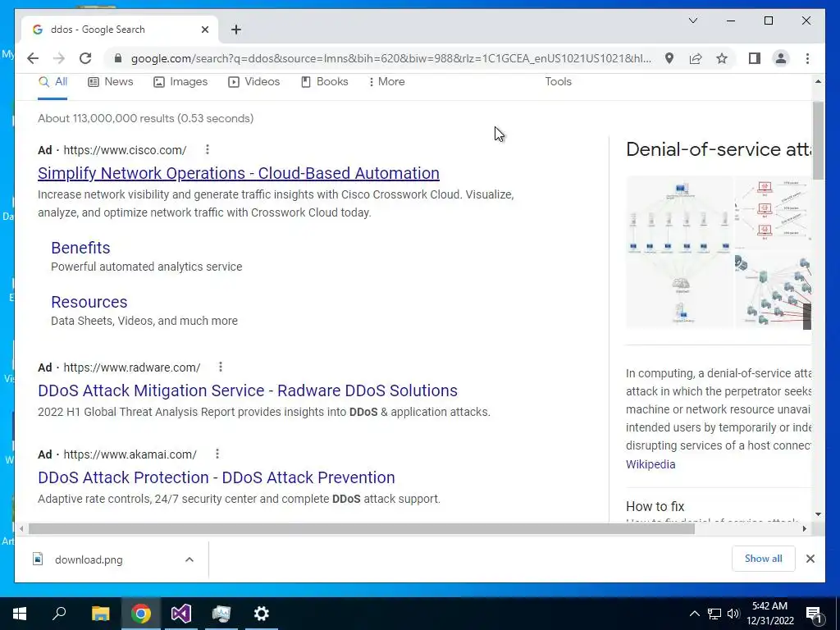840x630 pixels.
Task: Show all downloads
Action: tap(764, 559)
